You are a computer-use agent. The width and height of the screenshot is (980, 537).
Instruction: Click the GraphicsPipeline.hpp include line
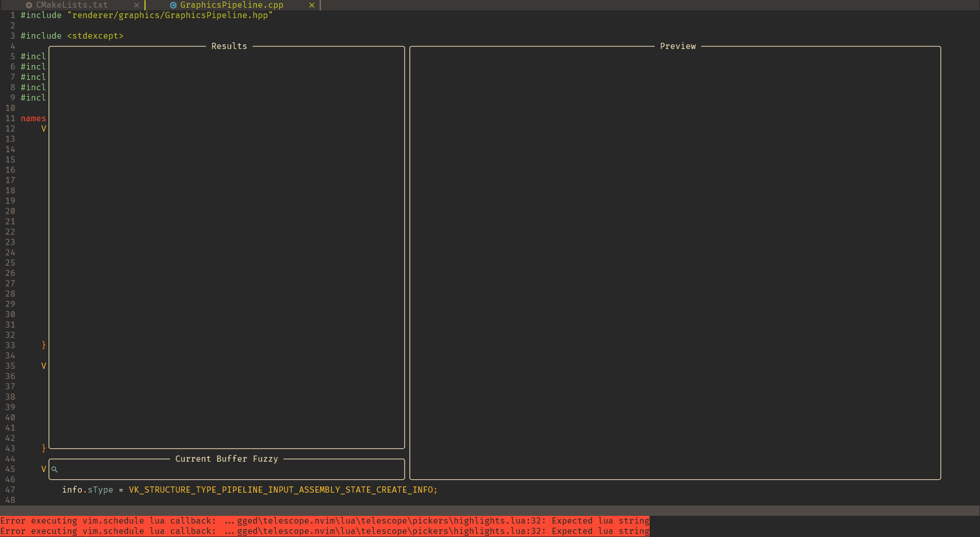coord(147,15)
